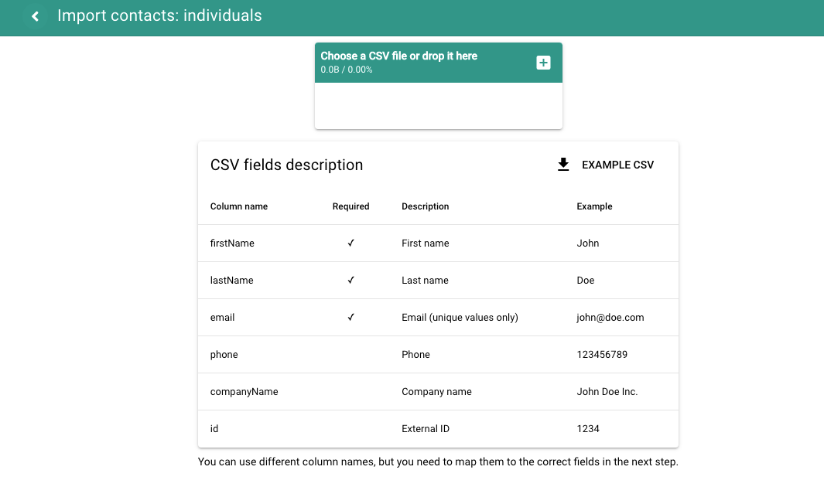Click the required checkmark in firstName row
Viewport: 824px width, 504px height.
350,243
